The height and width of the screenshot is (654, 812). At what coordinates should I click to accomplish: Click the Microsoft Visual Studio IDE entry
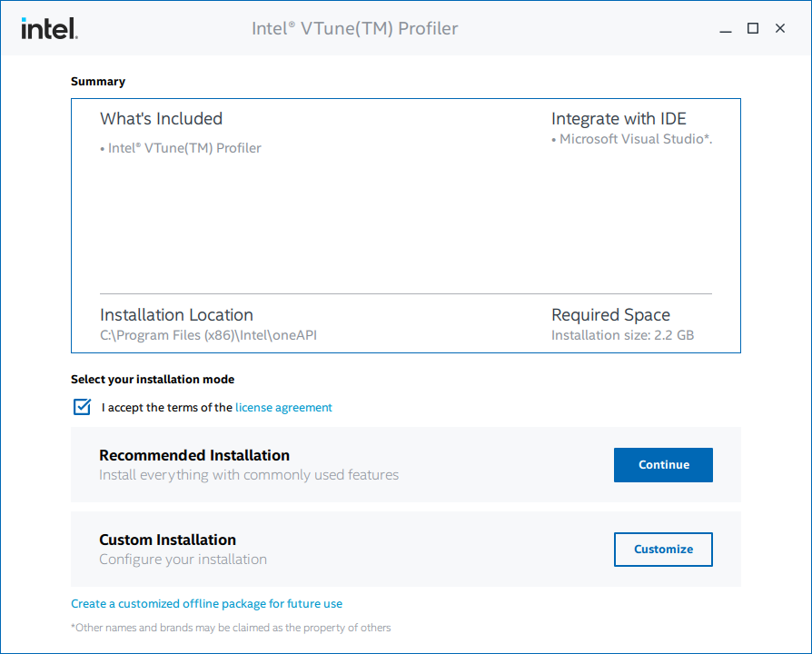click(x=635, y=139)
